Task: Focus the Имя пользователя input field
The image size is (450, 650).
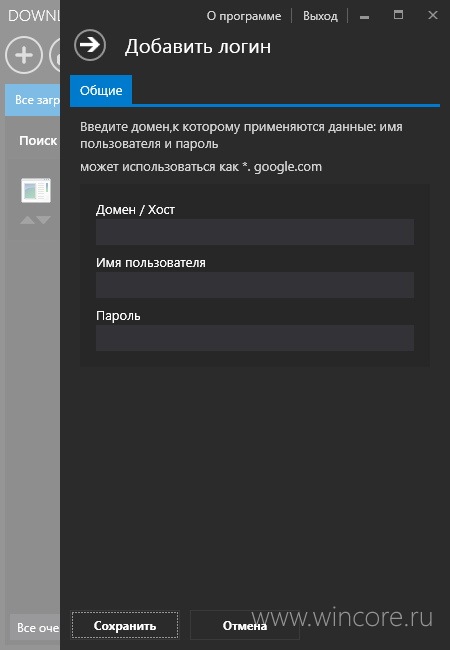Action: click(255, 285)
